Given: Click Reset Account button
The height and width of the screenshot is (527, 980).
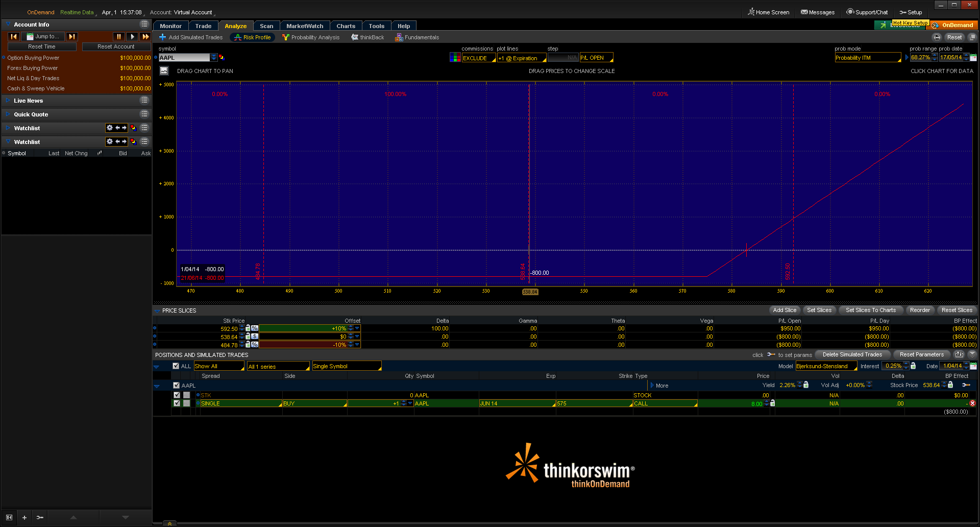Looking at the screenshot, I should (x=116, y=46).
